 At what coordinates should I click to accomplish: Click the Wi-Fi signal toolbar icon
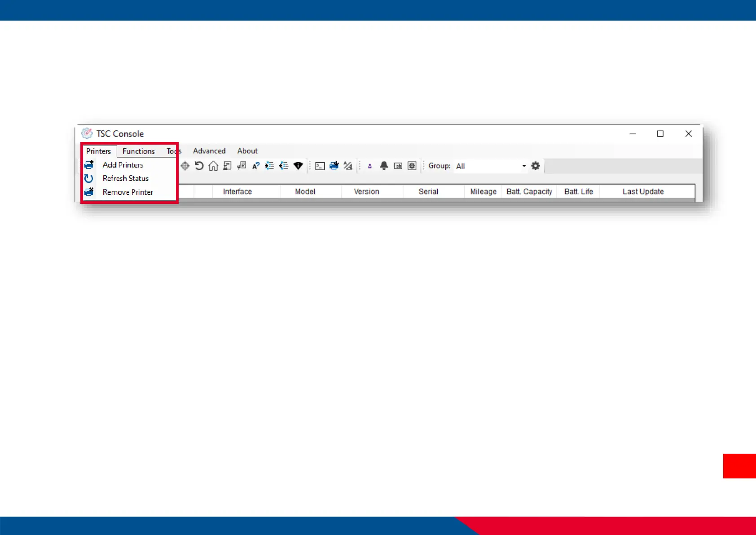coord(298,166)
